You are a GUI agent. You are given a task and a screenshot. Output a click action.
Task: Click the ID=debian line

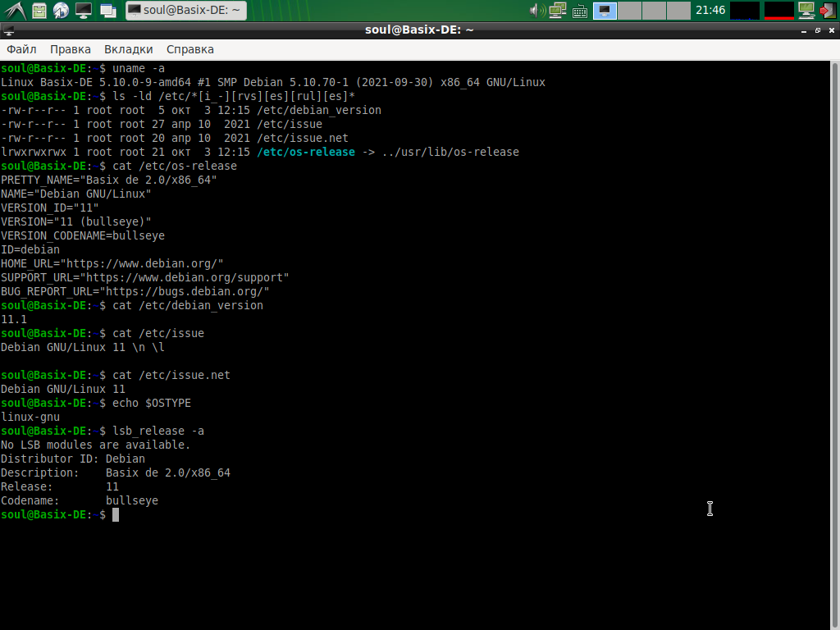(x=30, y=249)
